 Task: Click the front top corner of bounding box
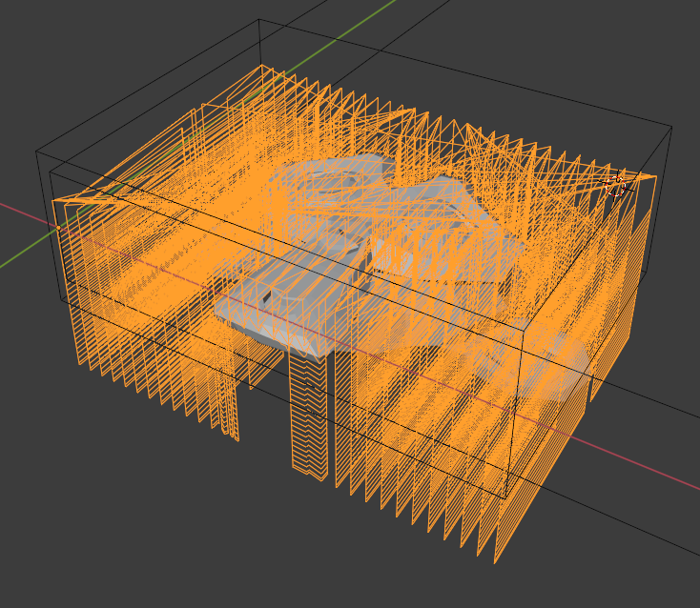click(x=523, y=331)
